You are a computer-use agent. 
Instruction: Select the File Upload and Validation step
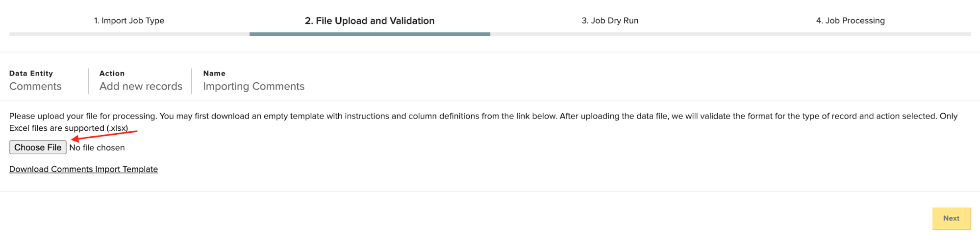click(370, 21)
